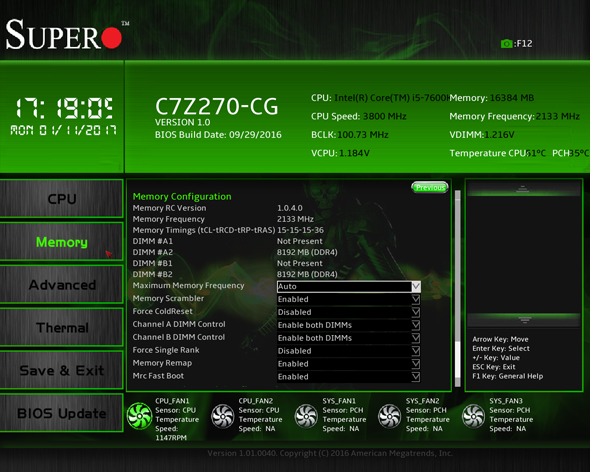Screen dimensions: 590x472
Task: Click the F1 Key: General Help hint
Action: 508,376
